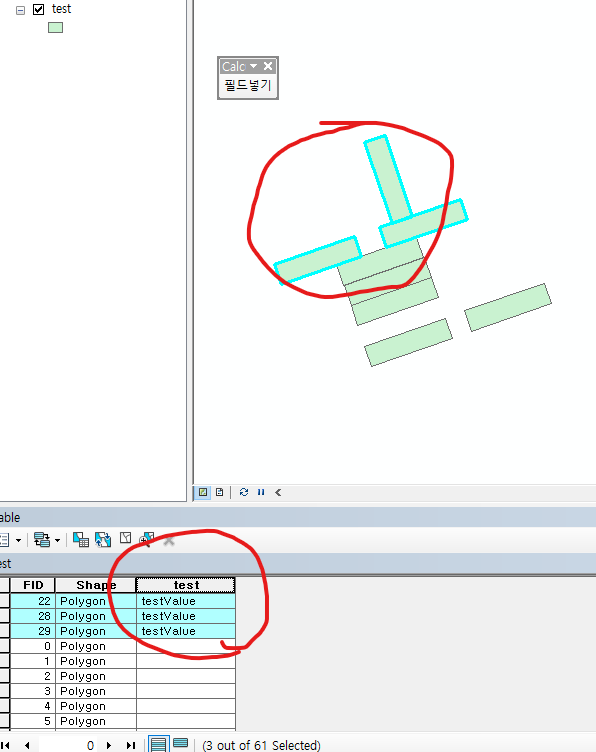This screenshot has width=596, height=752.
Task: Click the test column header
Action: click(x=186, y=585)
